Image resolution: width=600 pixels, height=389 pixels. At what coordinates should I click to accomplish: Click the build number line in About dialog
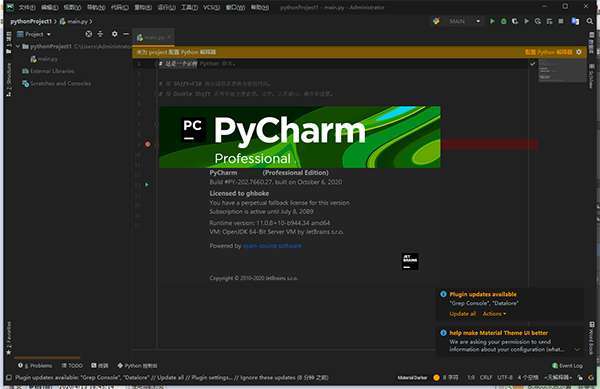click(276, 182)
